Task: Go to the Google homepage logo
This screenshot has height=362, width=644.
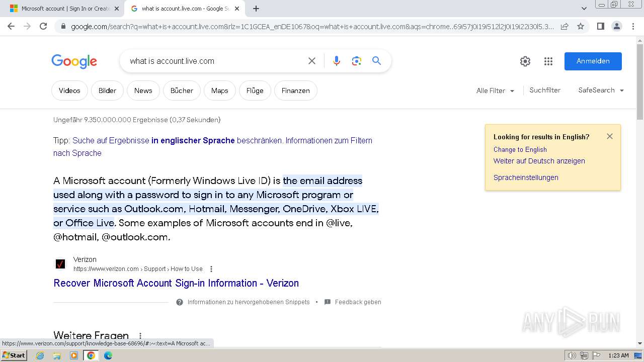Action: pyautogui.click(x=74, y=61)
